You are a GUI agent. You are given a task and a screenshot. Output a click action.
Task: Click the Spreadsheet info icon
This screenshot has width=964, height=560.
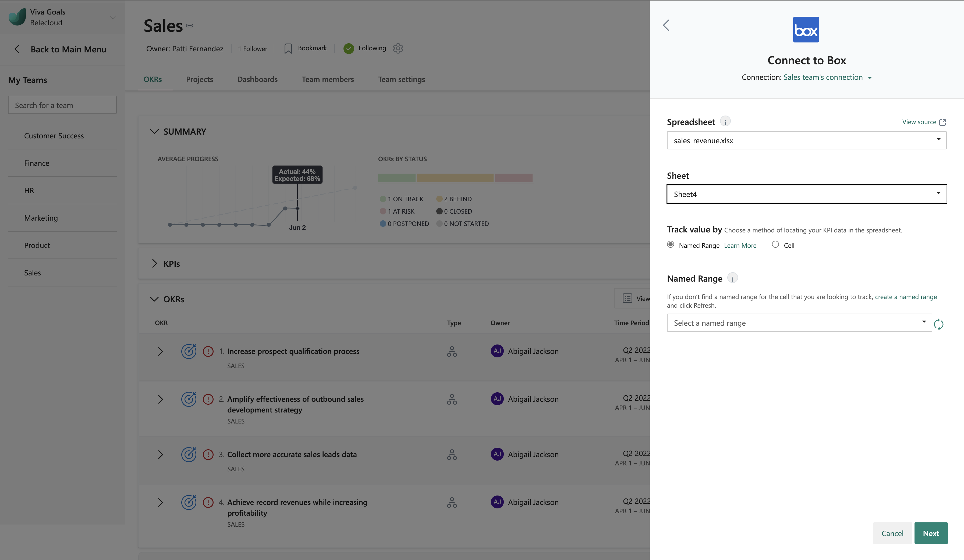(725, 121)
